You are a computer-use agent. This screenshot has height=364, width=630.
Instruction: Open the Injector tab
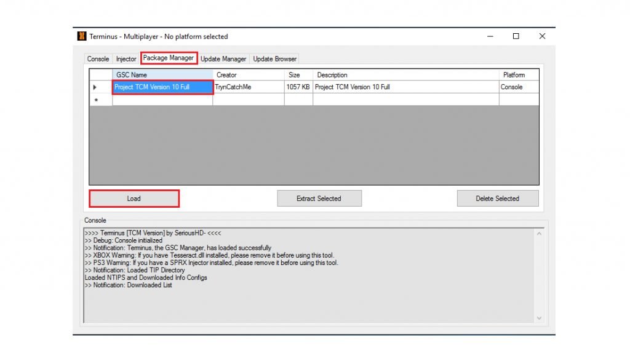(126, 58)
